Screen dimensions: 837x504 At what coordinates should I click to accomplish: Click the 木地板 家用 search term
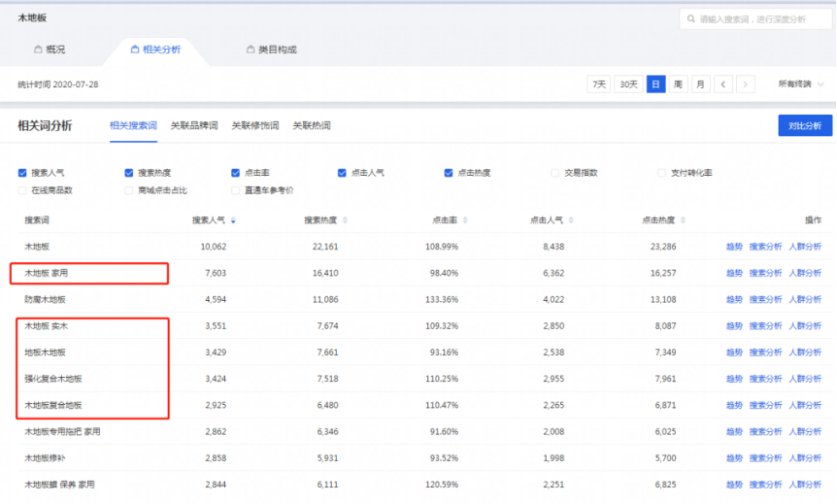point(46,273)
